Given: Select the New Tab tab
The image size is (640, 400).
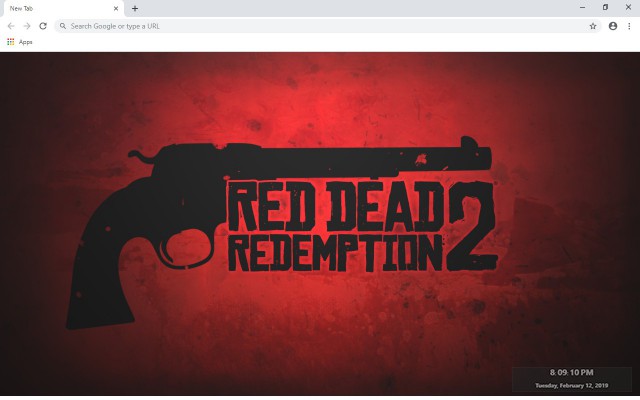Looking at the screenshot, I should 62,9.
